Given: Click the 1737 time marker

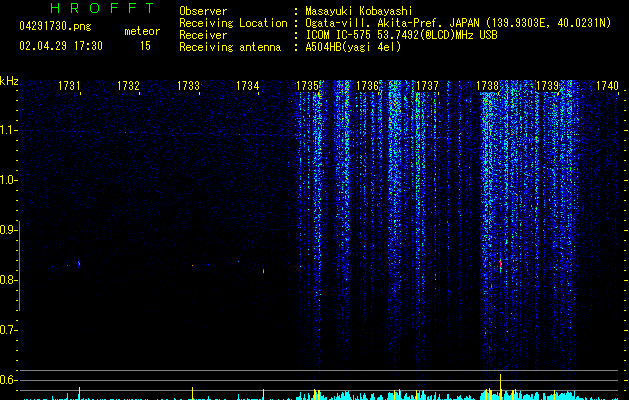Looking at the screenshot, I should tap(427, 85).
